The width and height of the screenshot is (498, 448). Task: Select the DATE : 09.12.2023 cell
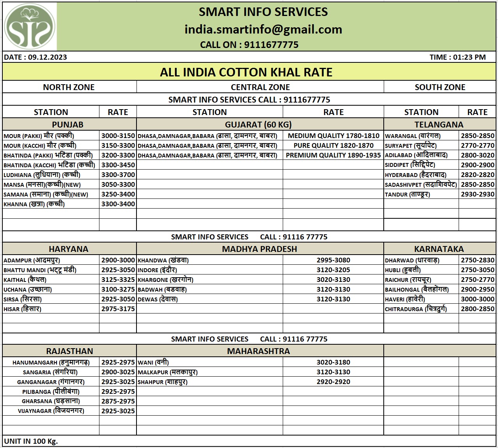click(x=35, y=57)
